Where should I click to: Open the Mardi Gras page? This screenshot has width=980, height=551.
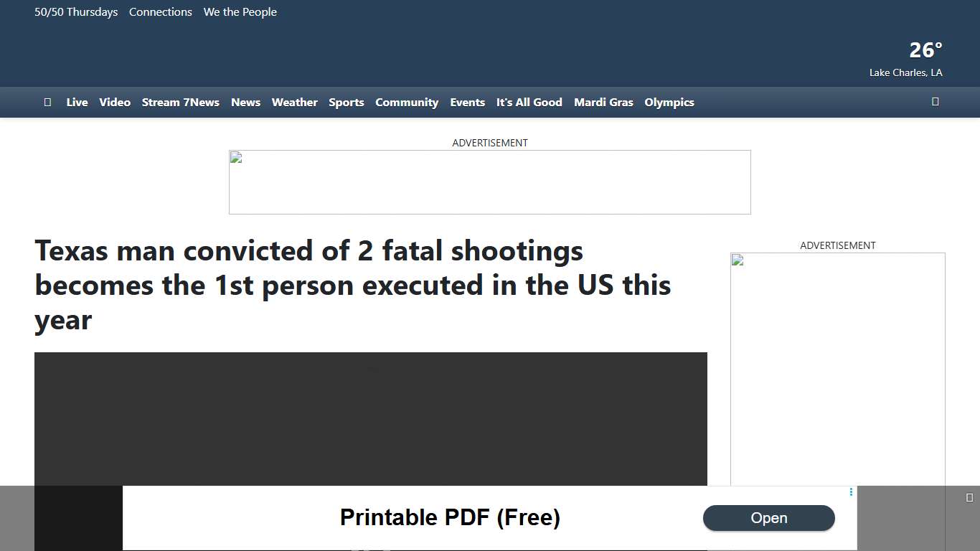pyautogui.click(x=603, y=102)
